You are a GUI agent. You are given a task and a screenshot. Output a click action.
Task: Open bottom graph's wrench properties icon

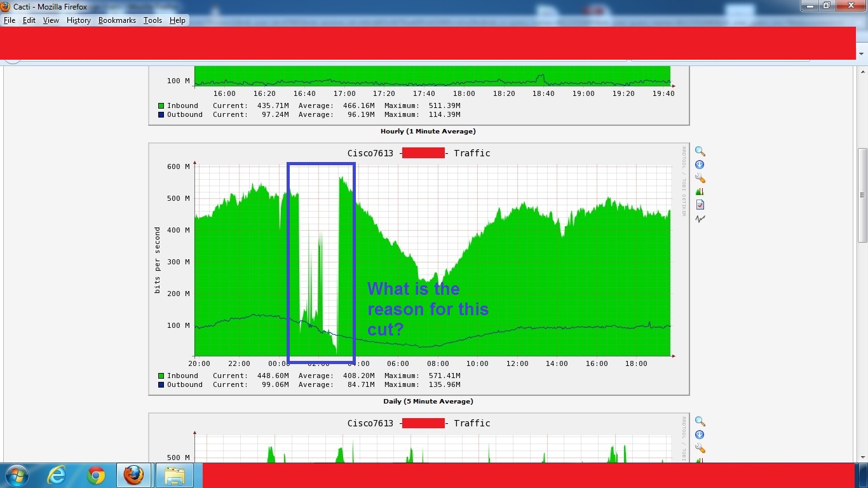(700, 448)
